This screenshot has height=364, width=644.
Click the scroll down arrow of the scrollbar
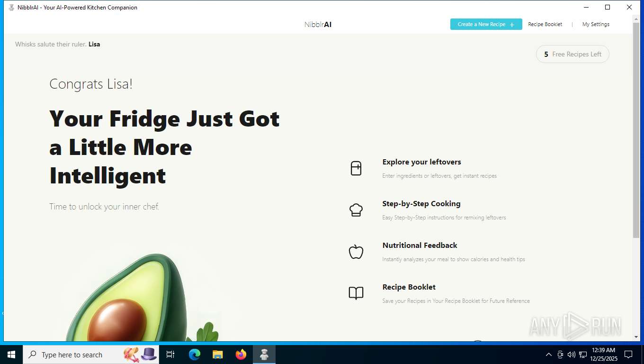tap(636, 337)
